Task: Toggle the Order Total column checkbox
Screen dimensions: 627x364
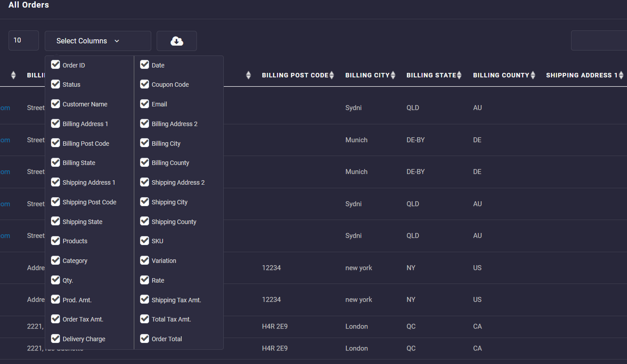Action: 145,339
